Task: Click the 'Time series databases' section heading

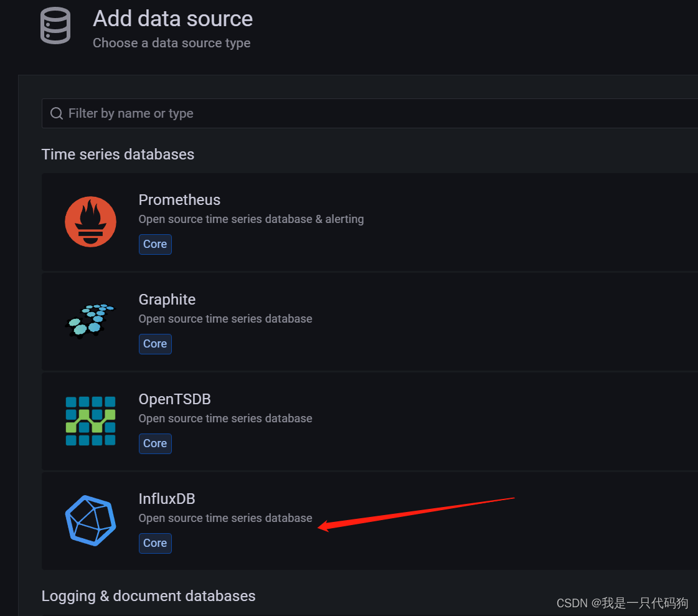Action: tap(118, 154)
